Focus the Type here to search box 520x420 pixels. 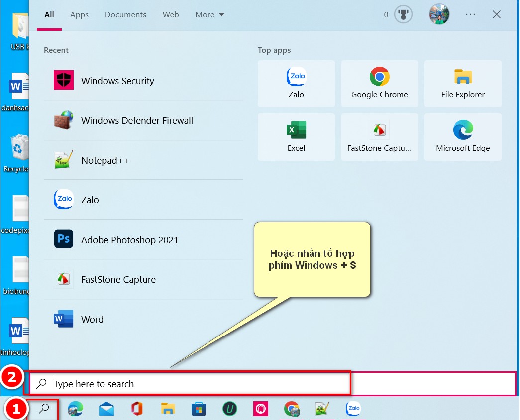click(x=272, y=384)
